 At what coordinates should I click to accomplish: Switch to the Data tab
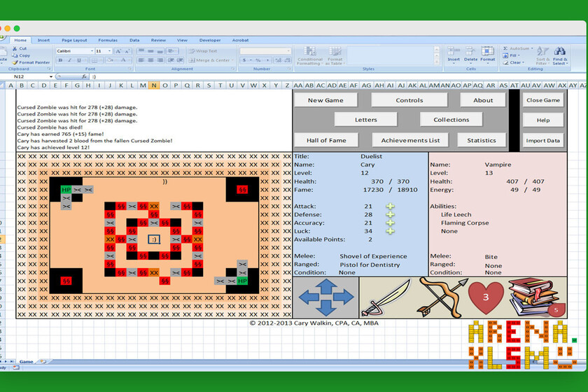pos(134,40)
